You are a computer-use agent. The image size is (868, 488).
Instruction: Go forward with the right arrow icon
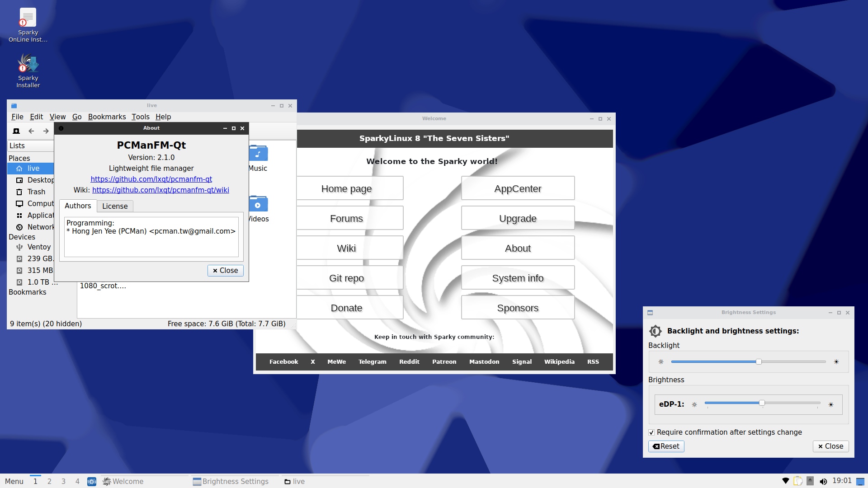(46, 131)
